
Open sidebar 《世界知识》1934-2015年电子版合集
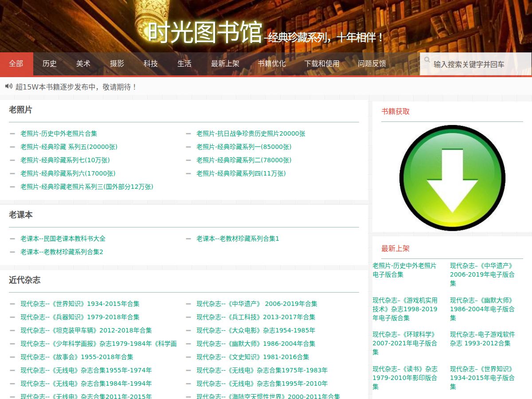point(482,378)
